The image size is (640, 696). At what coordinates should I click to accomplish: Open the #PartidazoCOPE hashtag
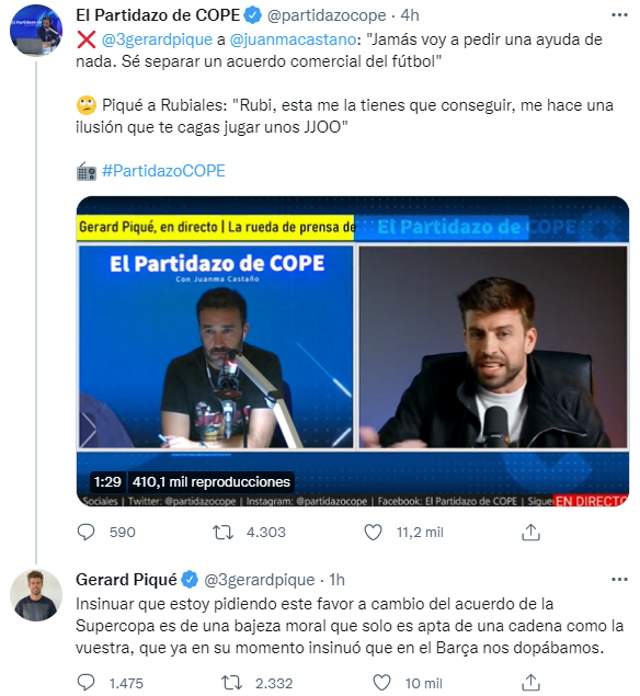[x=163, y=171]
